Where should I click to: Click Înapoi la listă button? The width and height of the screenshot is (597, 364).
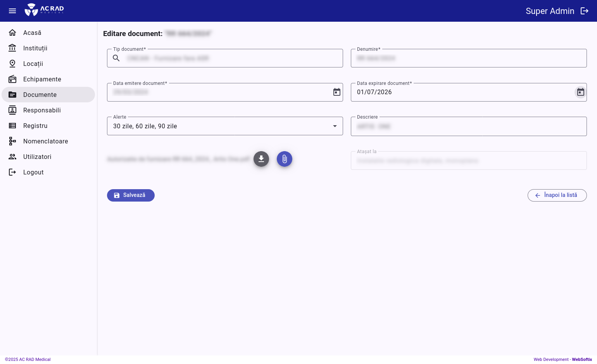(557, 195)
